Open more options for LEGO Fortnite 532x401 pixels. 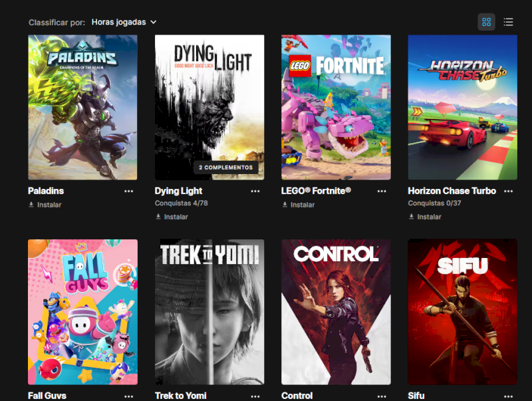(382, 192)
